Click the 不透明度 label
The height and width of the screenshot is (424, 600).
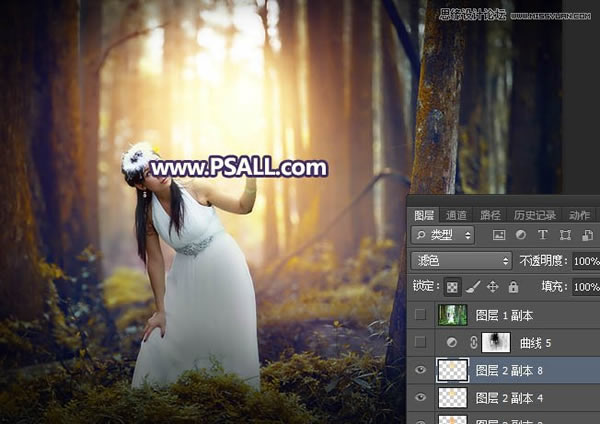click(543, 261)
